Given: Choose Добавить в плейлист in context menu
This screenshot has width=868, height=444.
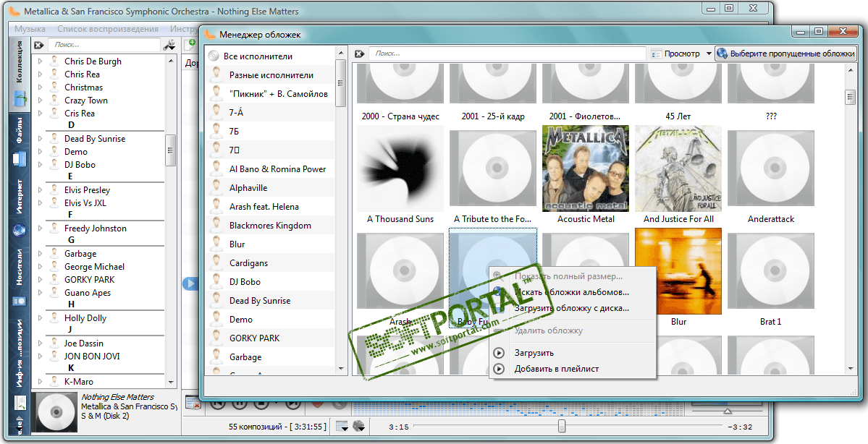Looking at the screenshot, I should click(572, 369).
